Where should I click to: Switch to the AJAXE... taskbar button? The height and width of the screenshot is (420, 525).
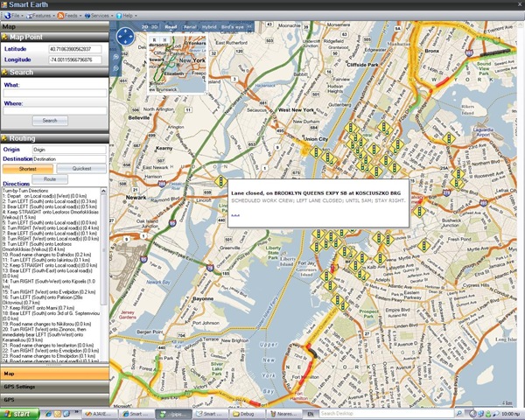100,414
